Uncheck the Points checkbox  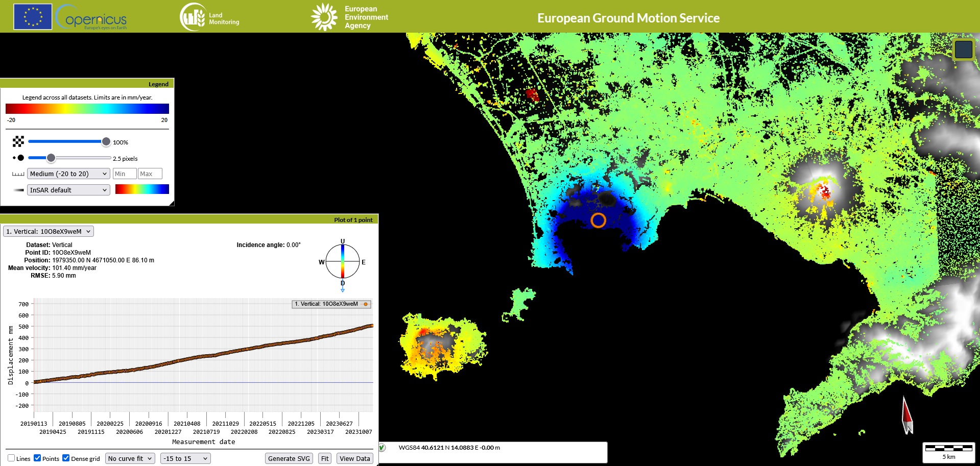coord(37,458)
